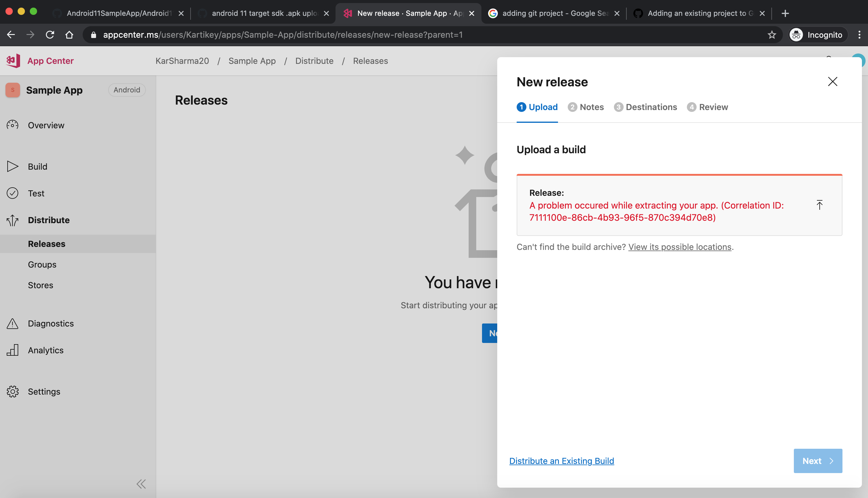Select the Test icon in sidebar
Screen dimensions: 868x498
[x=12, y=193]
